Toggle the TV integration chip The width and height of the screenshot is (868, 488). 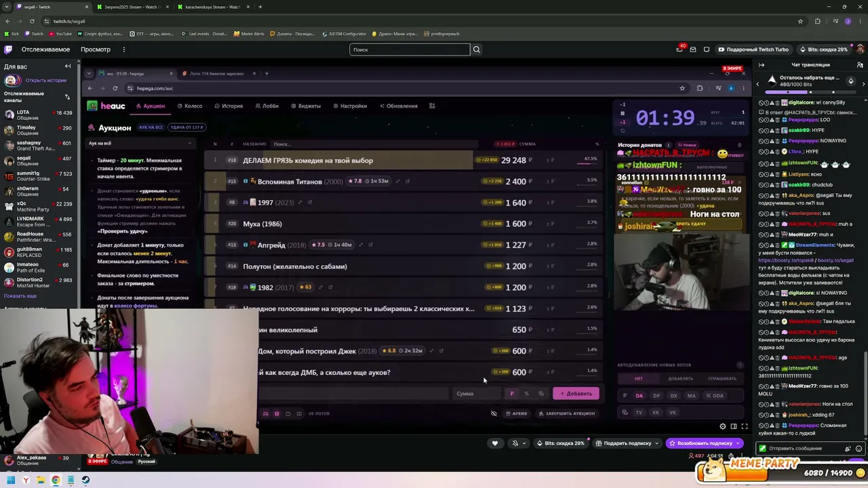pyautogui.click(x=639, y=412)
